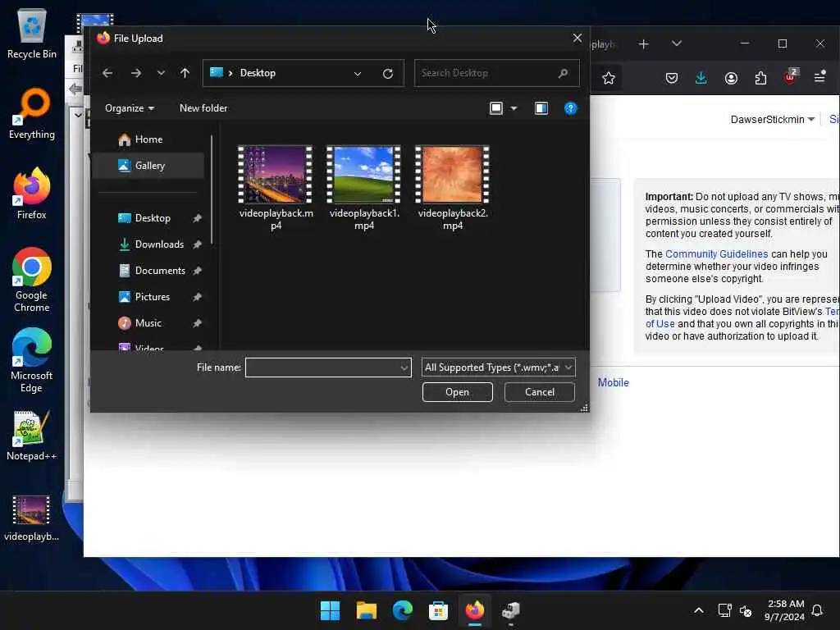Image resolution: width=840 pixels, height=630 pixels.
Task: Open Music in quick access
Action: pos(148,323)
